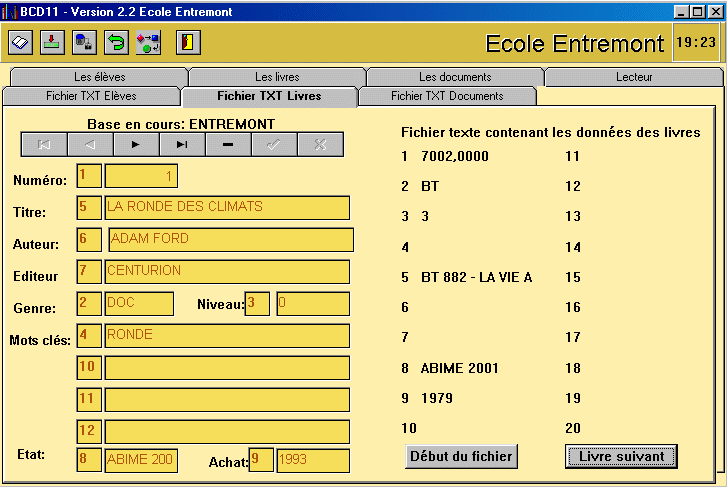
Task: Switch to the Les livres tab
Action: point(277,77)
